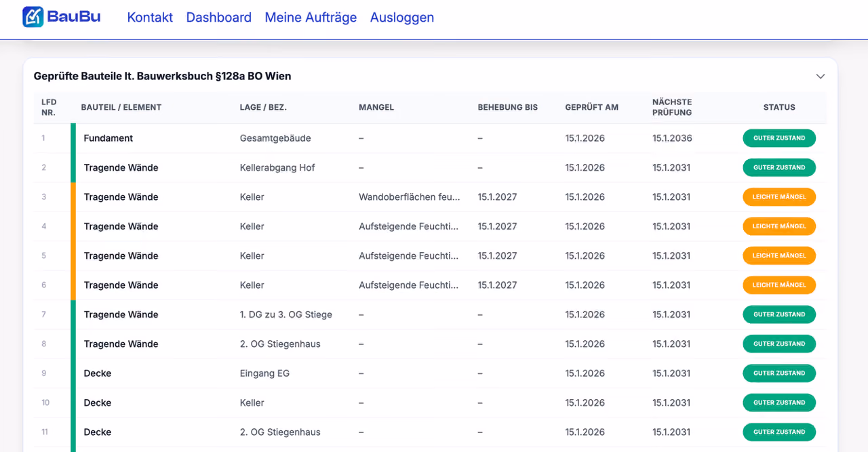This screenshot has height=452, width=868.
Task: Go to the Dashboard
Action: coord(218,18)
